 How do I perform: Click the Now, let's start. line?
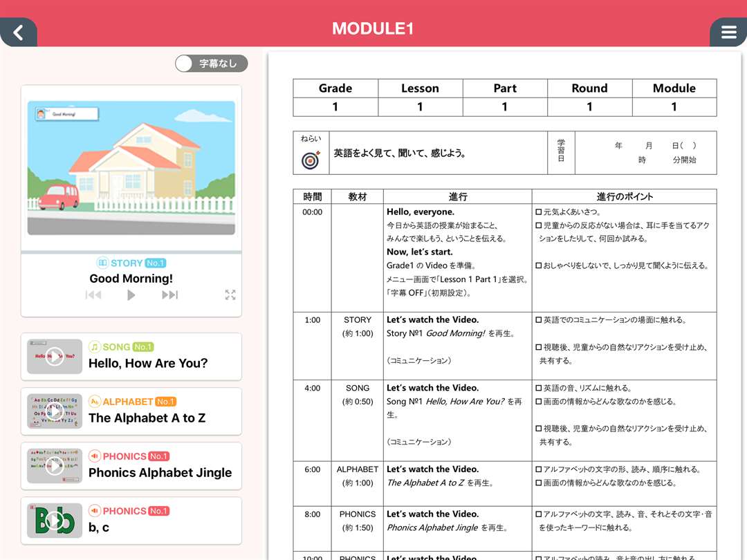420,252
